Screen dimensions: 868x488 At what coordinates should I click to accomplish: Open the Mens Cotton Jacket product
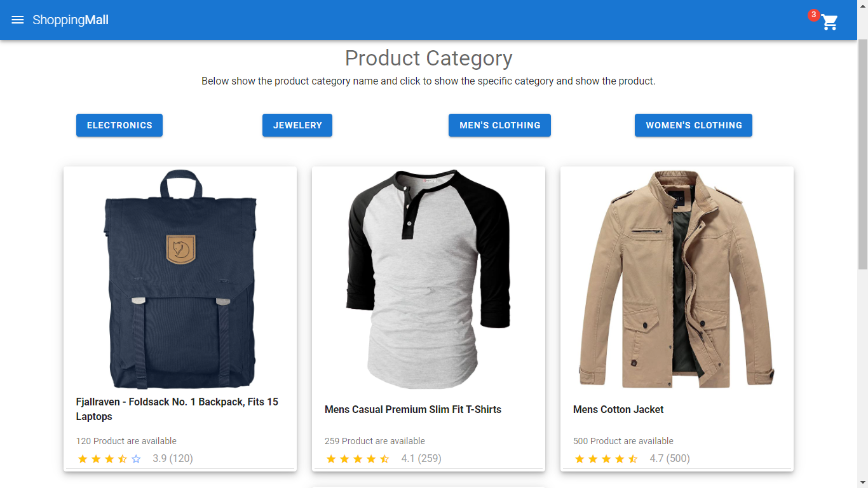(618, 409)
